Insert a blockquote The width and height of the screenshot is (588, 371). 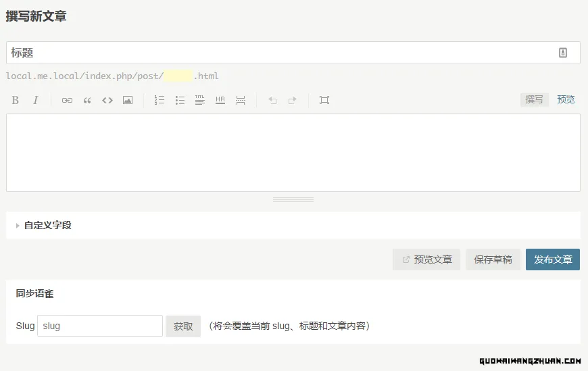[x=87, y=100]
